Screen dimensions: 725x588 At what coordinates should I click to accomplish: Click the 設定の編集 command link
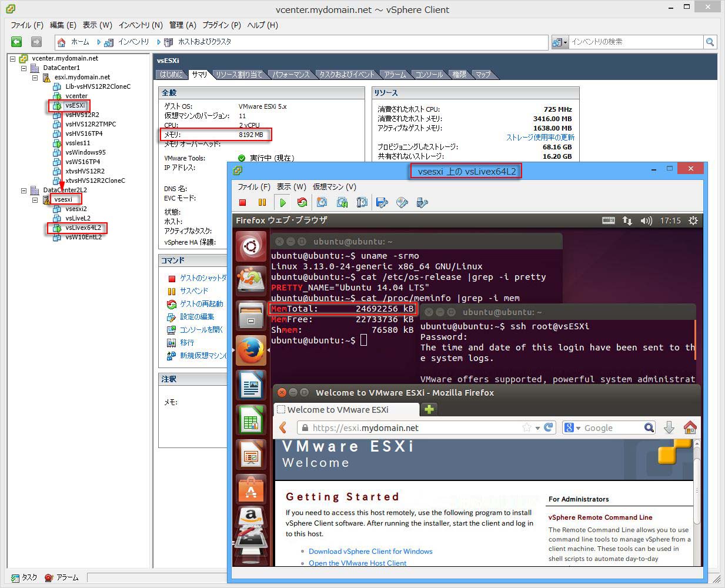pos(197,317)
